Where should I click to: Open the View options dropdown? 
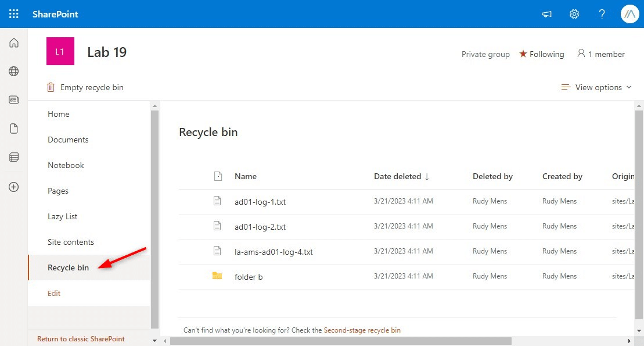596,87
